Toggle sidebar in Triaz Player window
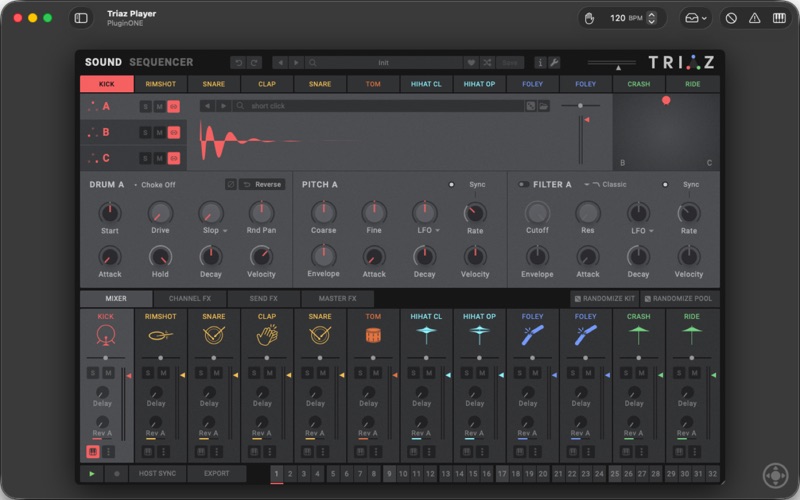Viewport: 800px width, 500px height. [81, 18]
